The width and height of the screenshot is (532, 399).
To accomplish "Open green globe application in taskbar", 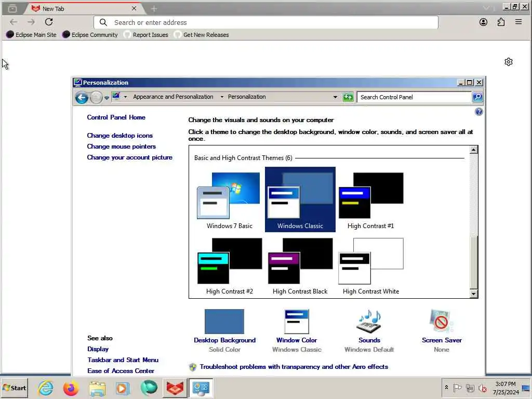I will (x=149, y=388).
